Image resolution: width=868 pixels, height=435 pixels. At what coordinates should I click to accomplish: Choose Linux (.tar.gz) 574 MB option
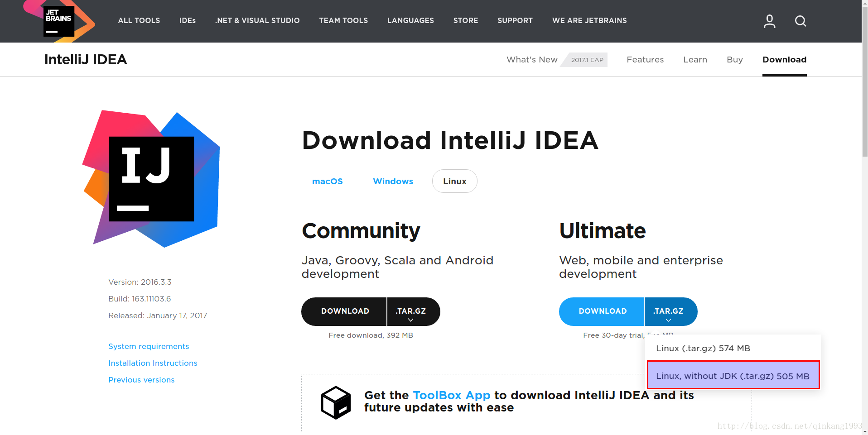(x=733, y=348)
